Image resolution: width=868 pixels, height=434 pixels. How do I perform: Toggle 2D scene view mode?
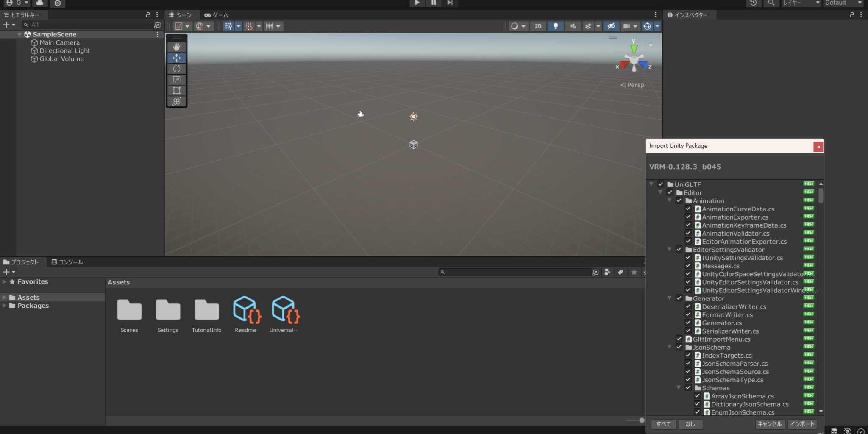(x=538, y=26)
